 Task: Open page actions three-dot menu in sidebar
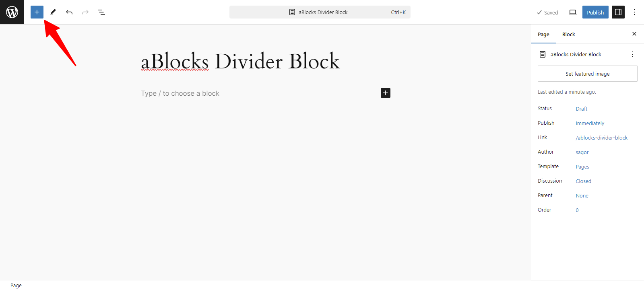633,54
